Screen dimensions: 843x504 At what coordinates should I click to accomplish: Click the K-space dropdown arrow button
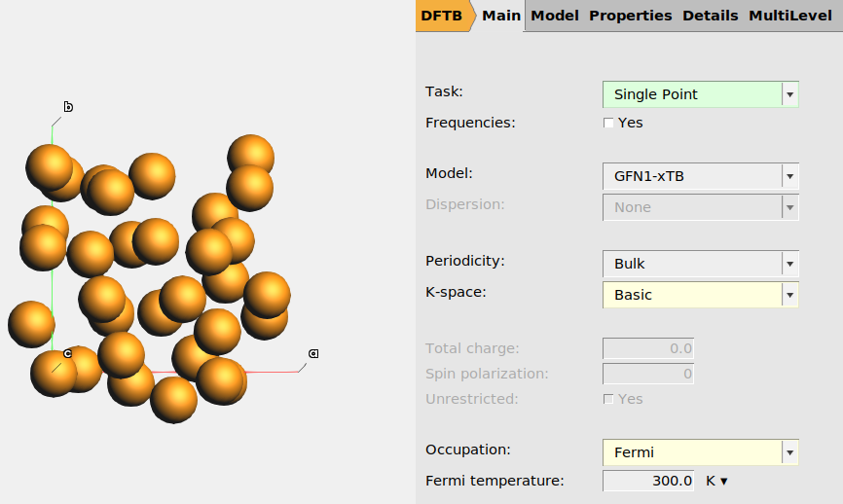click(x=790, y=295)
